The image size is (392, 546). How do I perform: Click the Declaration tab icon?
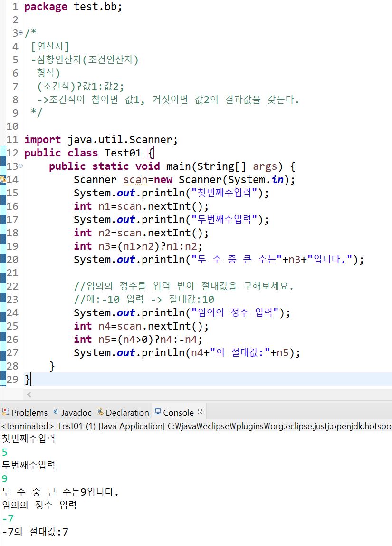100,411
